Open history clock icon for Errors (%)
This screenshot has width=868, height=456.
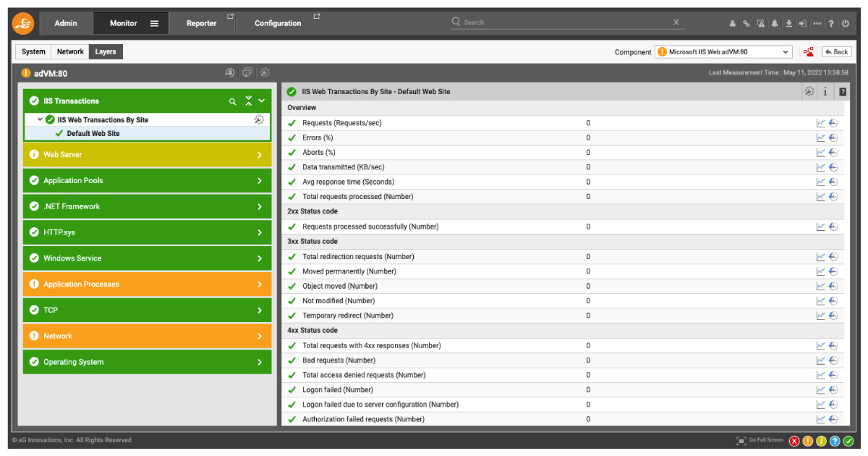(x=833, y=138)
